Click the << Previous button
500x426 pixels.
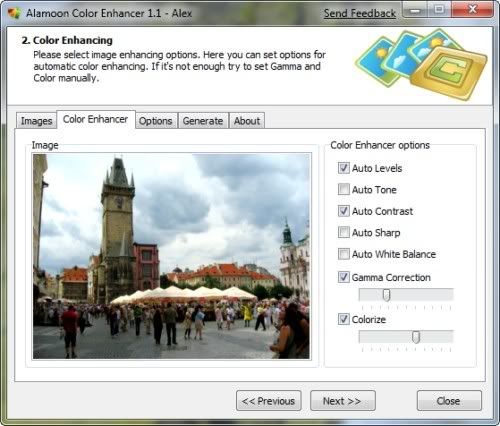pos(269,401)
